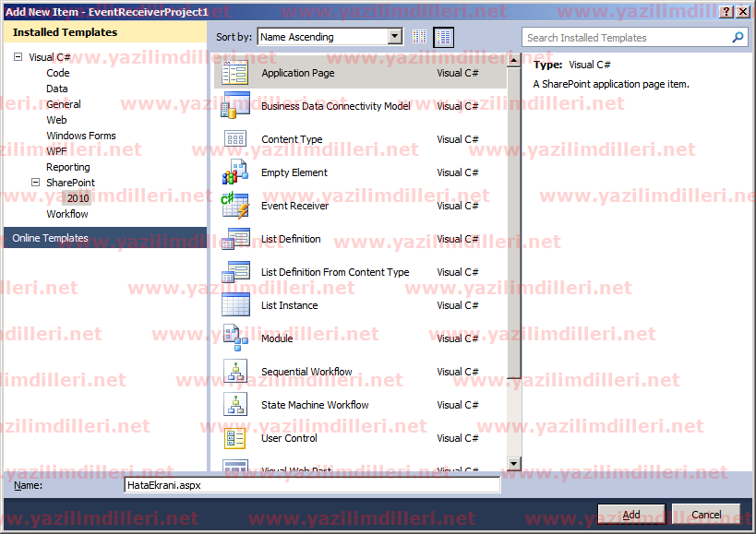
Task: Click the List Definition icon
Action: tap(235, 239)
